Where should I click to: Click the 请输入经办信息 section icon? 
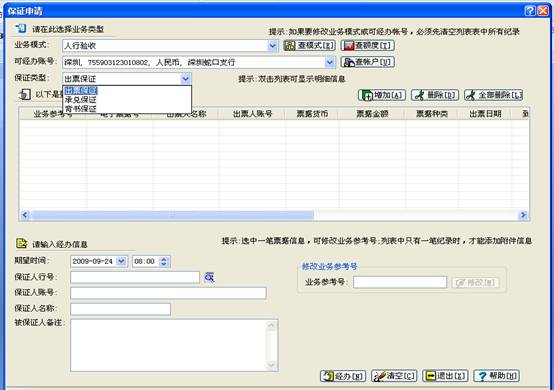(22, 243)
